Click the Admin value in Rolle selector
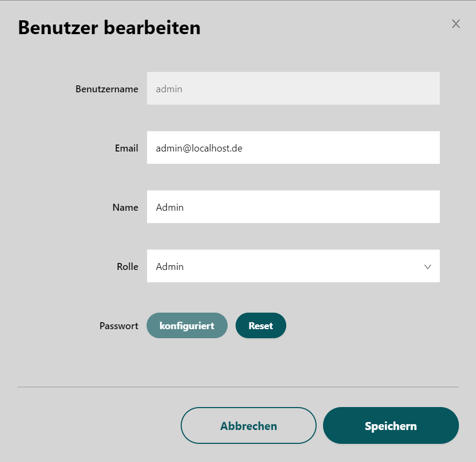 [170, 267]
